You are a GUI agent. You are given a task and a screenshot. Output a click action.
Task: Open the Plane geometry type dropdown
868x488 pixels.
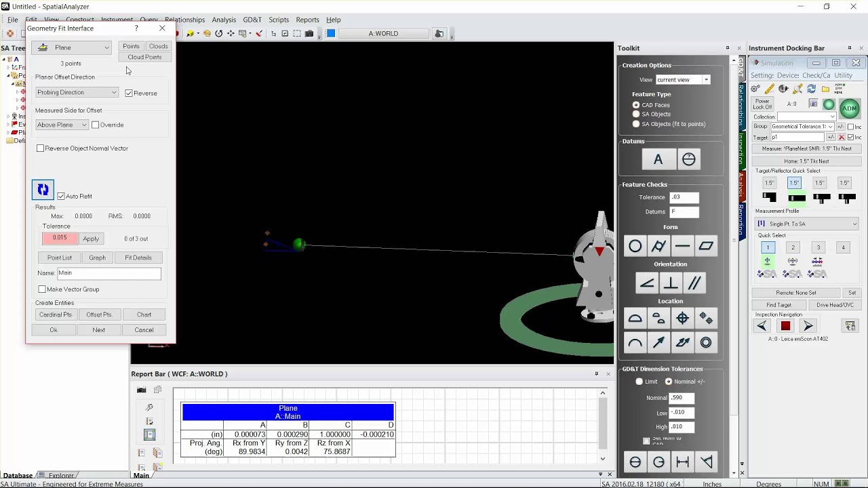72,47
